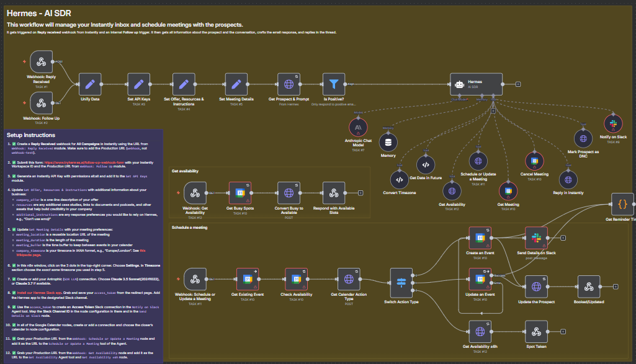636x364 pixels.
Task: Click the plus connector after Booked/Updated node
Action: point(614,286)
